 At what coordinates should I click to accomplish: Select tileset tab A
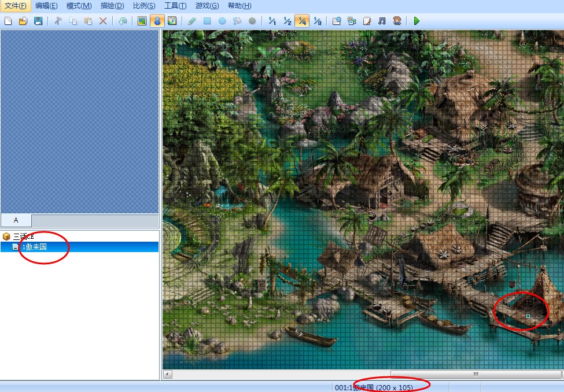16,220
